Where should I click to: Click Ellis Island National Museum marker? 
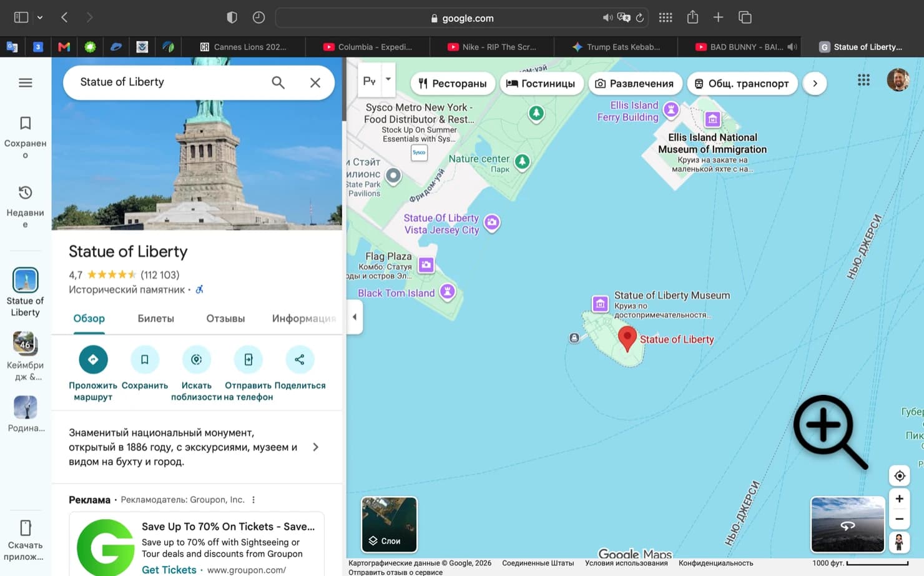point(712,119)
